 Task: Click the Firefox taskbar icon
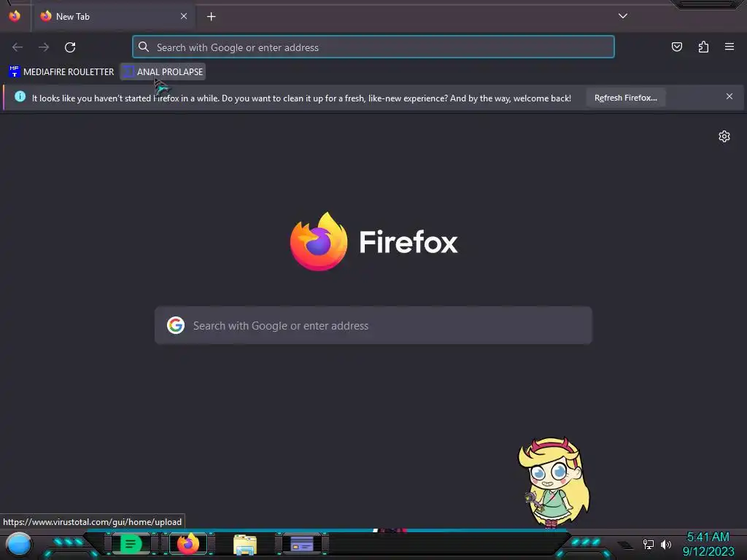click(x=188, y=544)
